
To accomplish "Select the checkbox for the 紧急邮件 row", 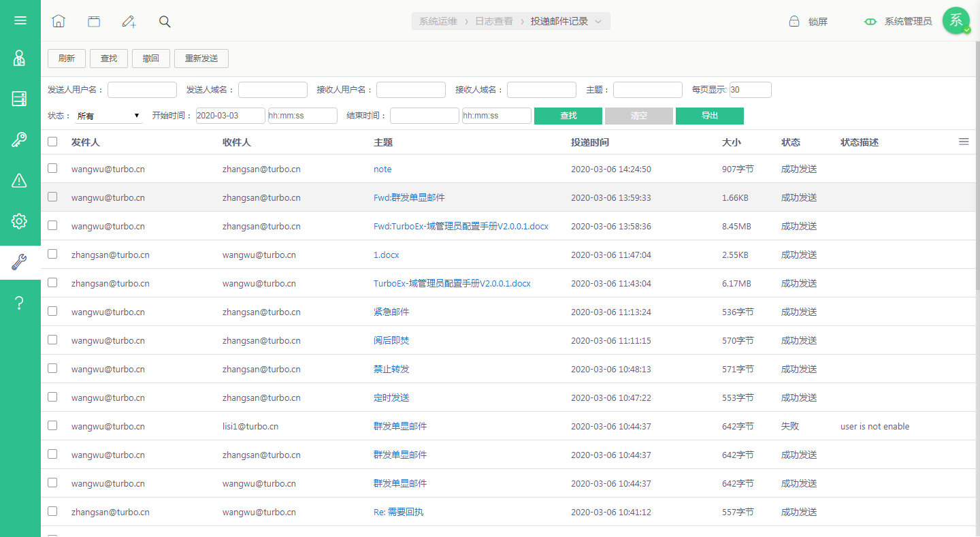I will [52, 311].
